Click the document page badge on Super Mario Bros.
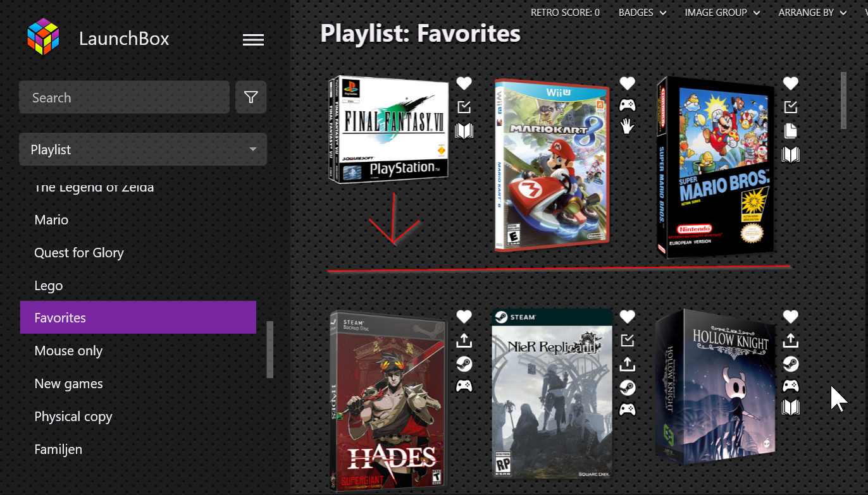The width and height of the screenshot is (868, 495). click(791, 131)
